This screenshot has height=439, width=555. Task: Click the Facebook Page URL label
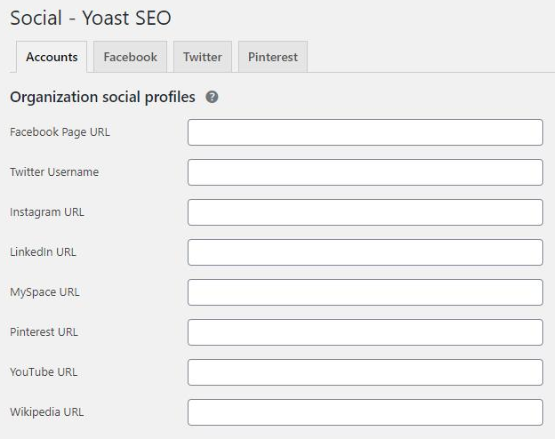click(60, 132)
